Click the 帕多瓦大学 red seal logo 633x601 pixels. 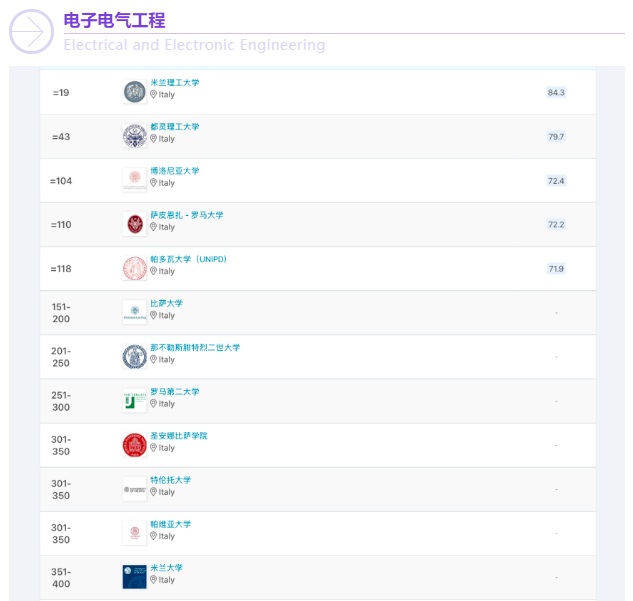coord(134,268)
